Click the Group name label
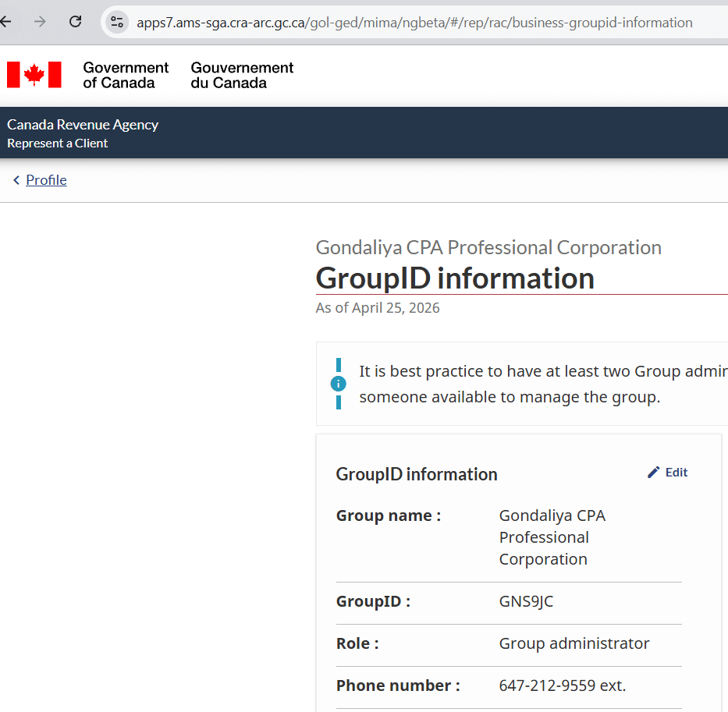The height and width of the screenshot is (712, 728). coord(388,515)
